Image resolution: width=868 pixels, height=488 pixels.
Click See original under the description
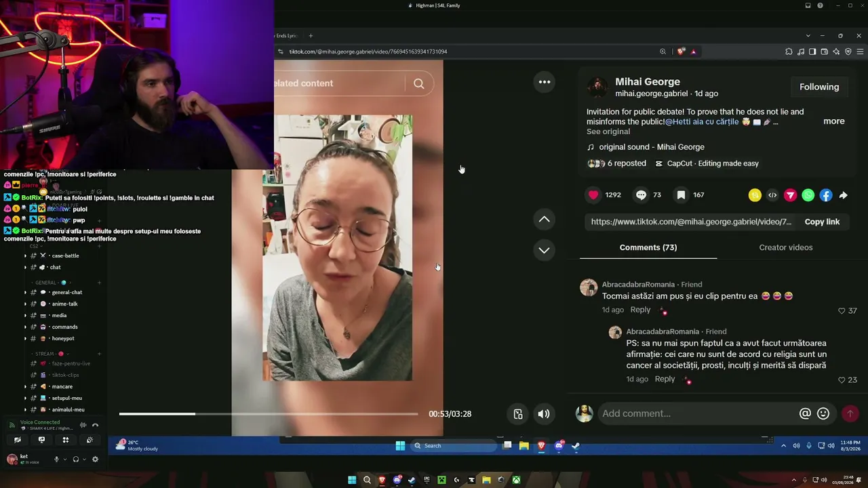point(608,131)
